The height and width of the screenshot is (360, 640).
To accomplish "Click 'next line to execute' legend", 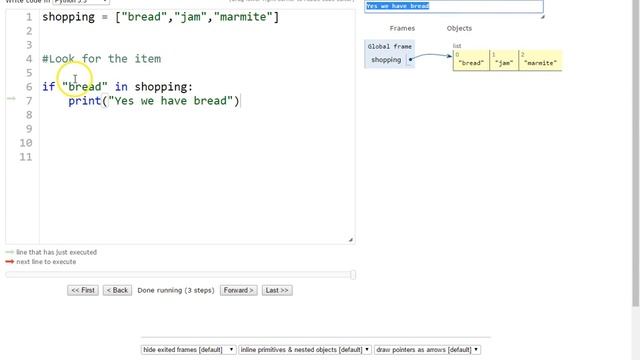I will coord(46,262).
